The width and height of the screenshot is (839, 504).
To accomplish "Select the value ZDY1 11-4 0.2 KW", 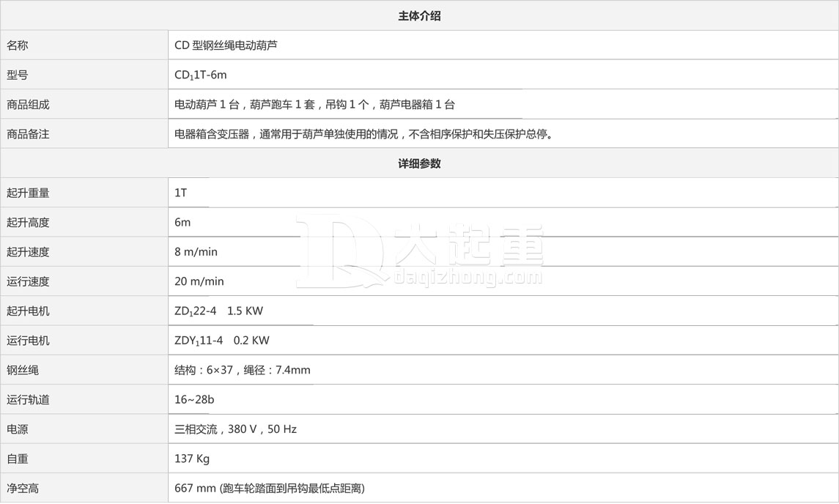I will click(222, 341).
